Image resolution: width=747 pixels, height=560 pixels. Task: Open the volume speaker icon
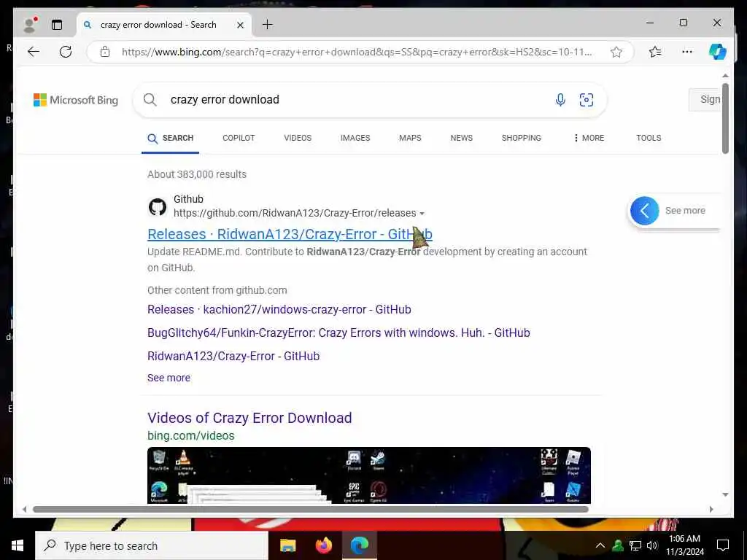[x=652, y=545]
